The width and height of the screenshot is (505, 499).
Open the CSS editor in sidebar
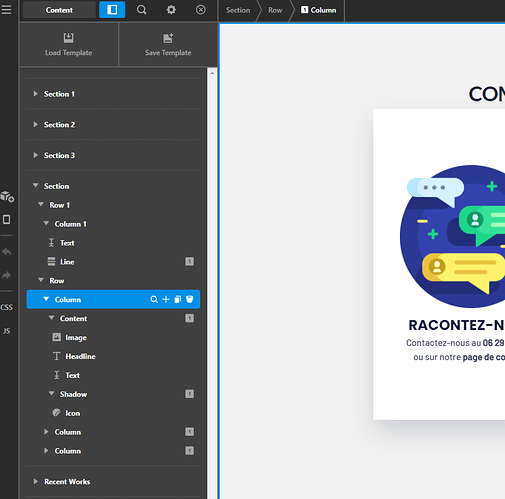coord(7,307)
